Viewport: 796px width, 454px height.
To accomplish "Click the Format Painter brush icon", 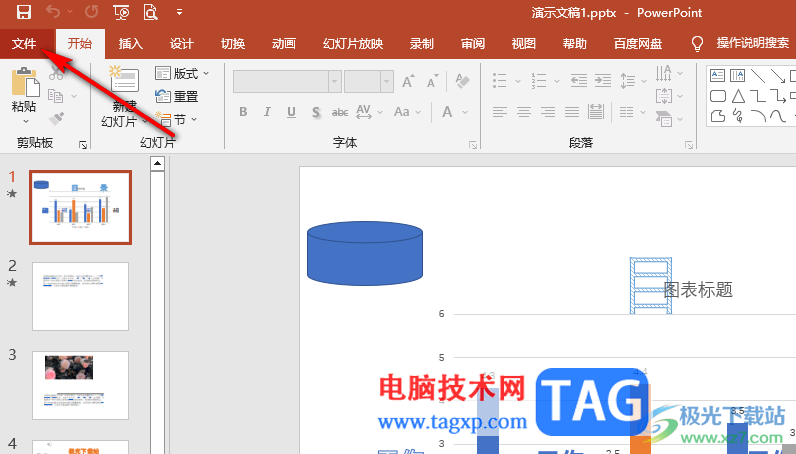I will coord(56,118).
